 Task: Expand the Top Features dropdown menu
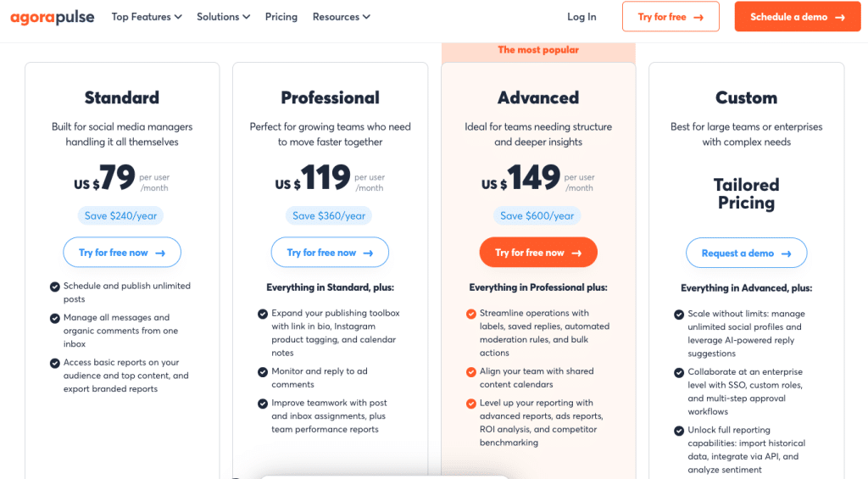click(147, 17)
